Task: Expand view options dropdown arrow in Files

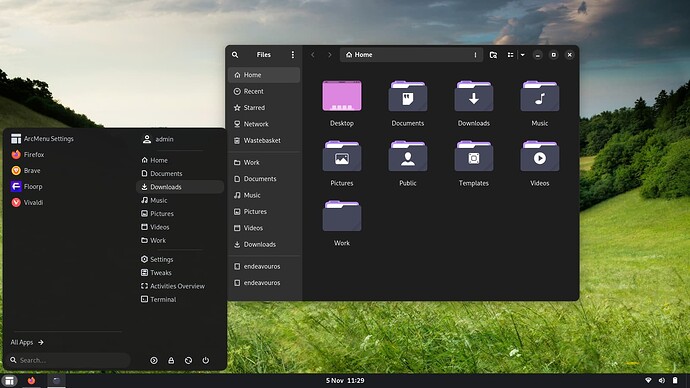Action: 523,55
